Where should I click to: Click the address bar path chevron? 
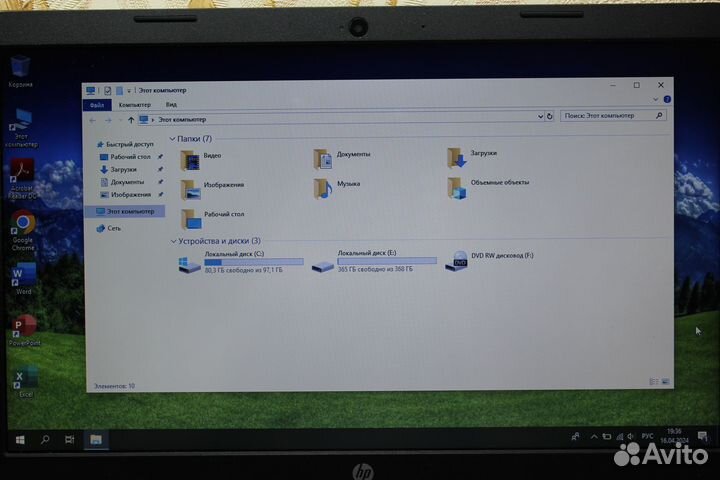point(153,120)
